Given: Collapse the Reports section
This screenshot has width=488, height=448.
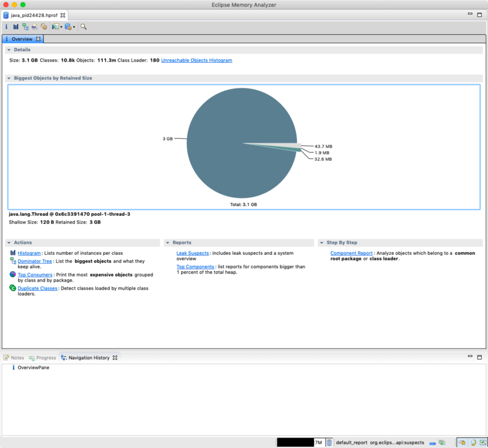Looking at the screenshot, I should pos(168,243).
